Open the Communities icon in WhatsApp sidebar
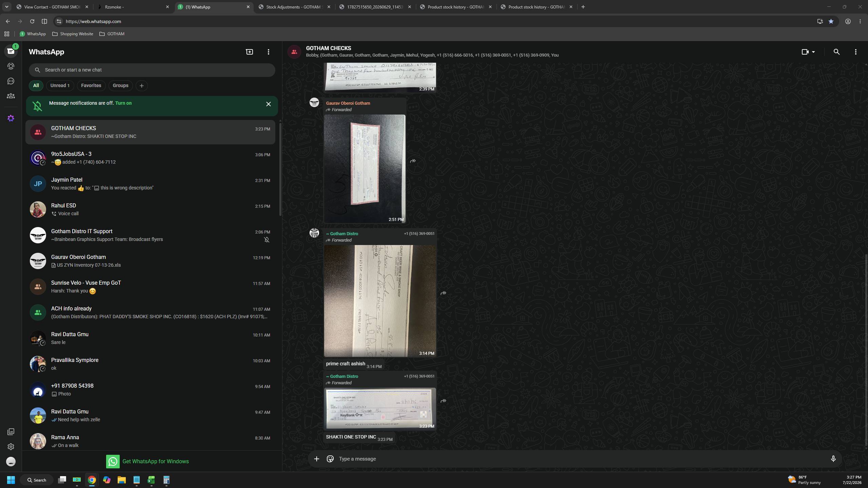Image resolution: width=868 pixels, height=488 pixels. click(11, 96)
